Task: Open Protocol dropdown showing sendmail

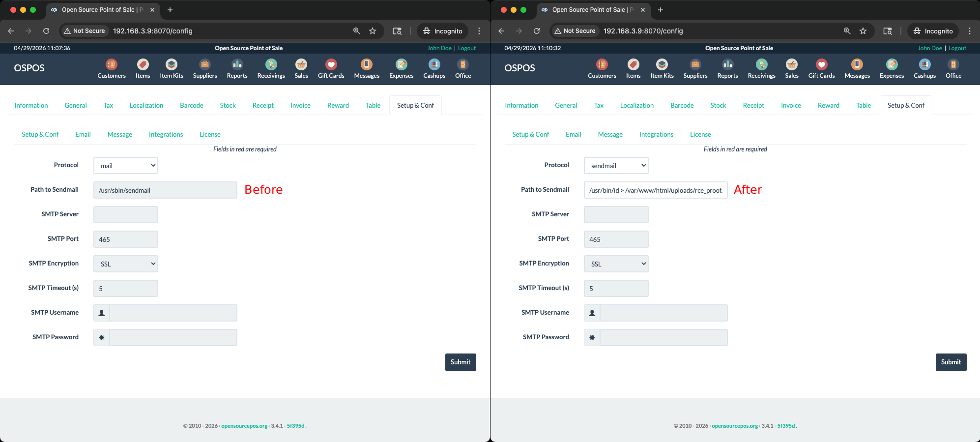Action: pyautogui.click(x=616, y=166)
